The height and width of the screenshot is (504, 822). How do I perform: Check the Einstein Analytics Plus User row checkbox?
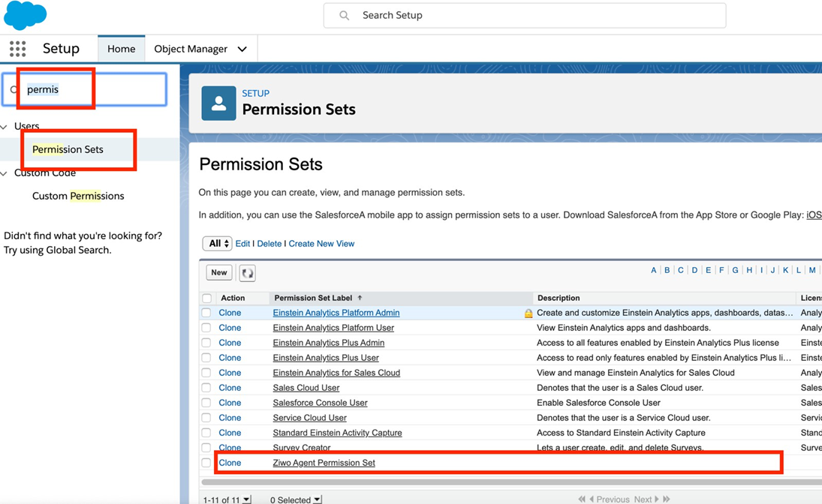(206, 358)
